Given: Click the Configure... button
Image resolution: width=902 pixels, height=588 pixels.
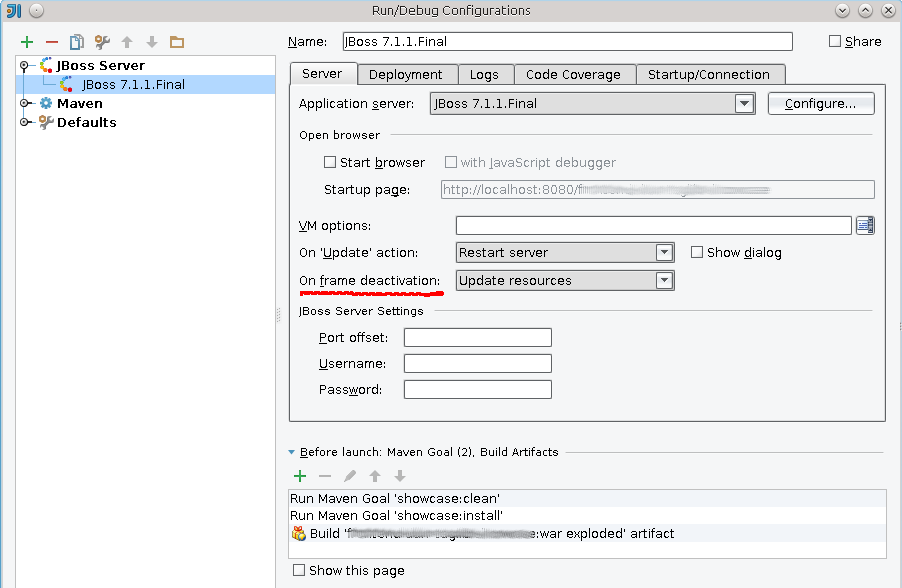Looking at the screenshot, I should click(821, 104).
